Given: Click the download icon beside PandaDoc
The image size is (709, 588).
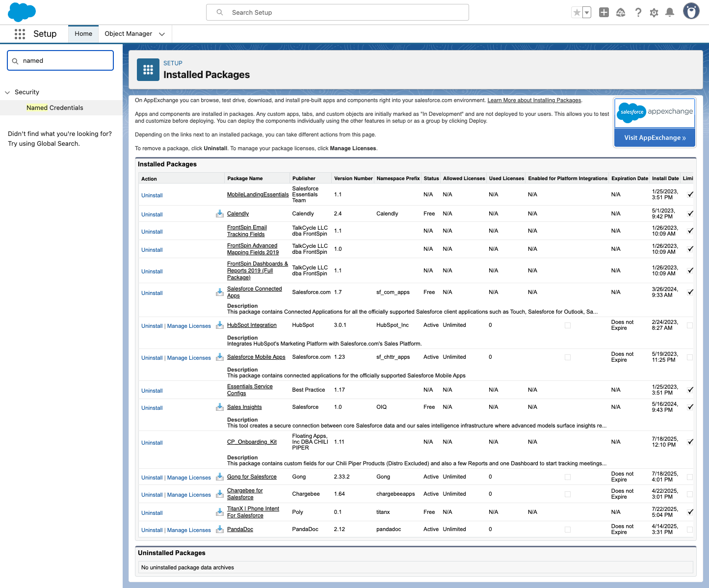Looking at the screenshot, I should click(x=220, y=529).
